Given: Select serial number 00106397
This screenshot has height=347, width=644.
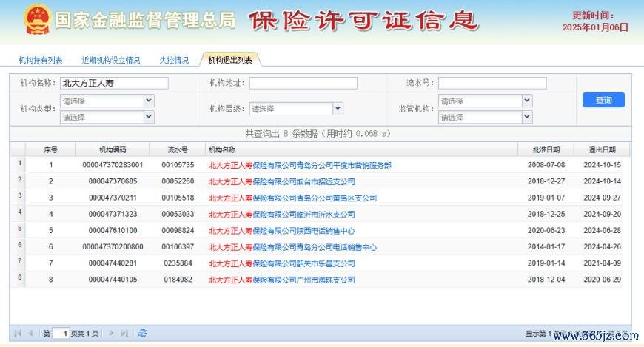Looking at the screenshot, I should (x=178, y=247).
